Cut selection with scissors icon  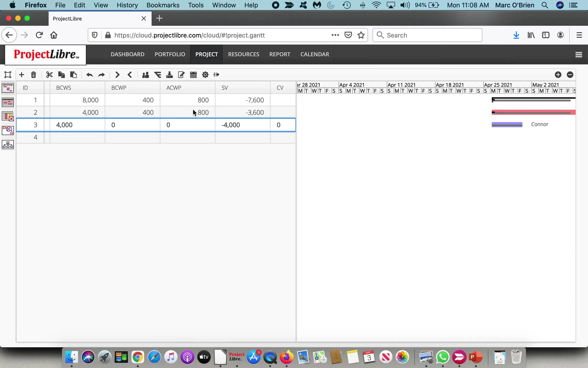49,75
